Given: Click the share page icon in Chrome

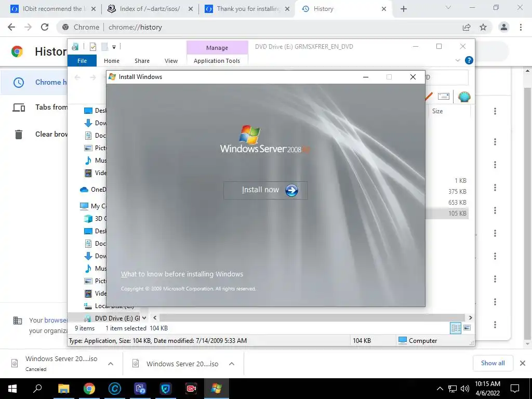Looking at the screenshot, I should click(467, 27).
